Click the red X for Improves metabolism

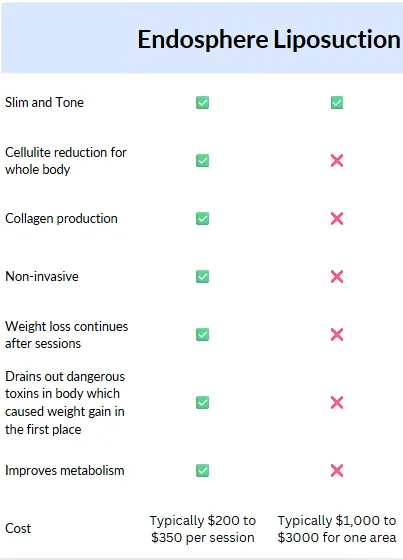(337, 470)
